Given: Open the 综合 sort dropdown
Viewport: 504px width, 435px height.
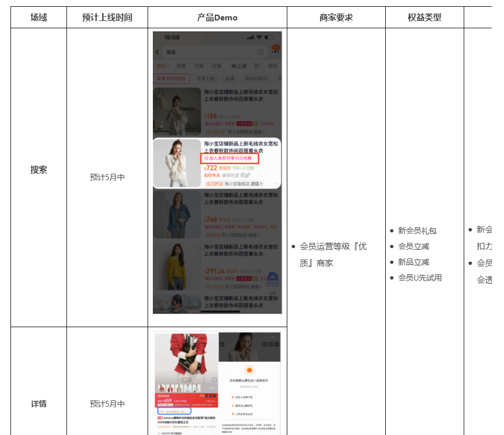Looking at the screenshot, I should pos(163,66).
